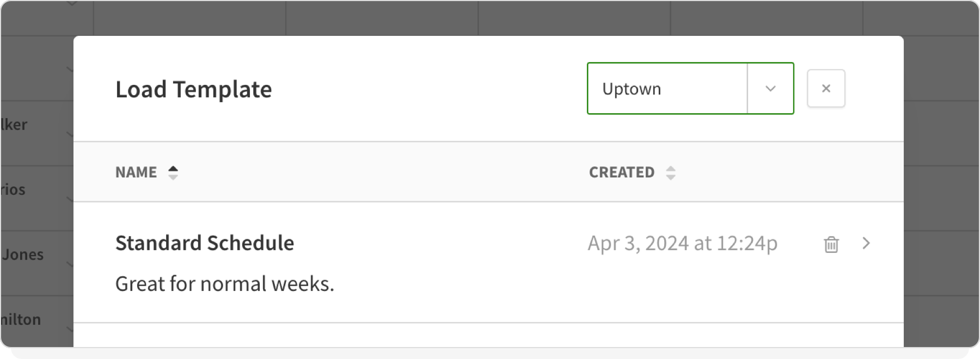Click the dimmed schedule grid above the dialog

381,18
